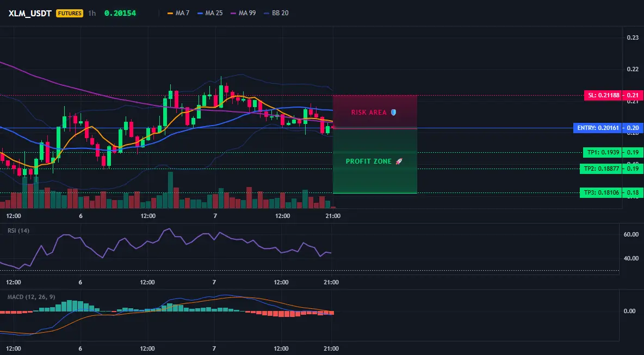Viewport: 644px width, 355px height.
Task: Click the RSI (14) indicator label
Action: click(x=18, y=231)
